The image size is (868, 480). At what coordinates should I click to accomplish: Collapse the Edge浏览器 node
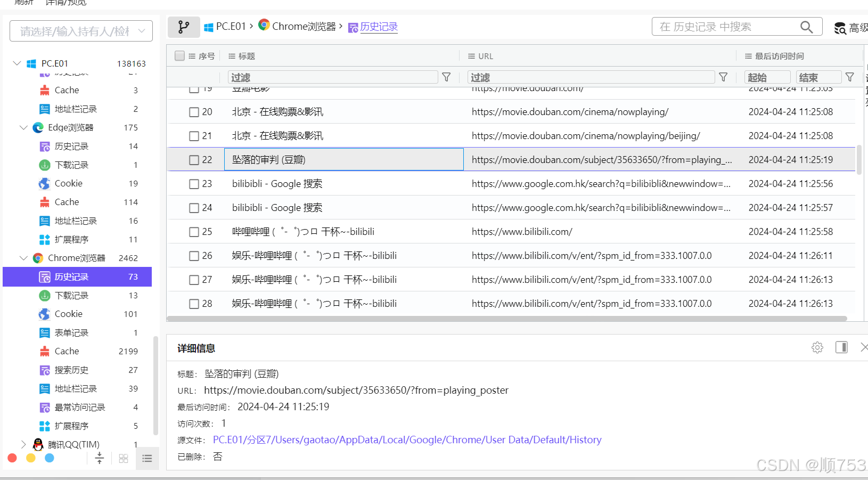pos(23,127)
